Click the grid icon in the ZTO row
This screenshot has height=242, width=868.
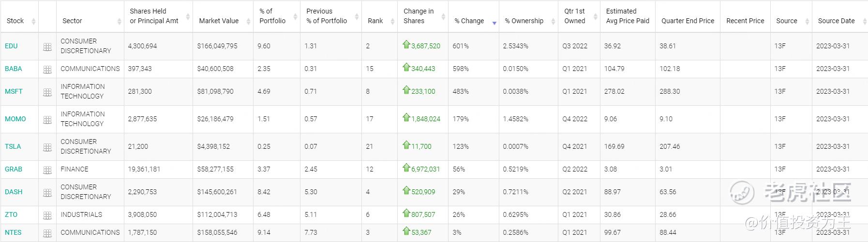pyautogui.click(x=47, y=215)
